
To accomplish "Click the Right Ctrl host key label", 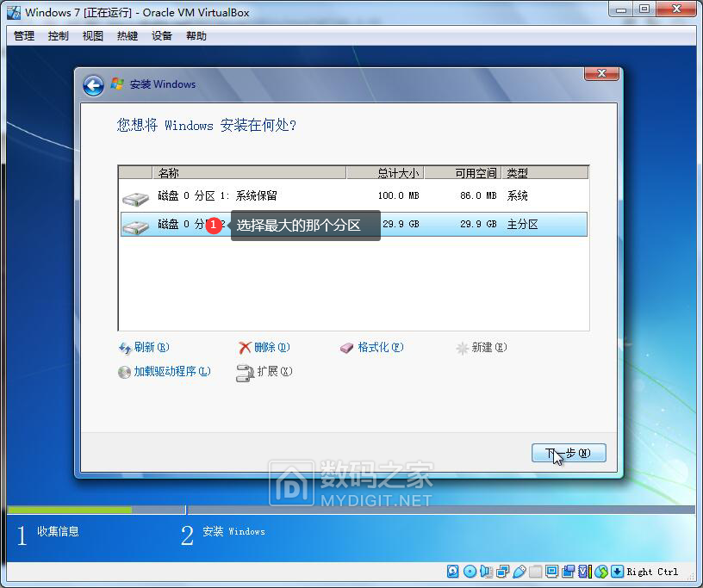I will [652, 572].
